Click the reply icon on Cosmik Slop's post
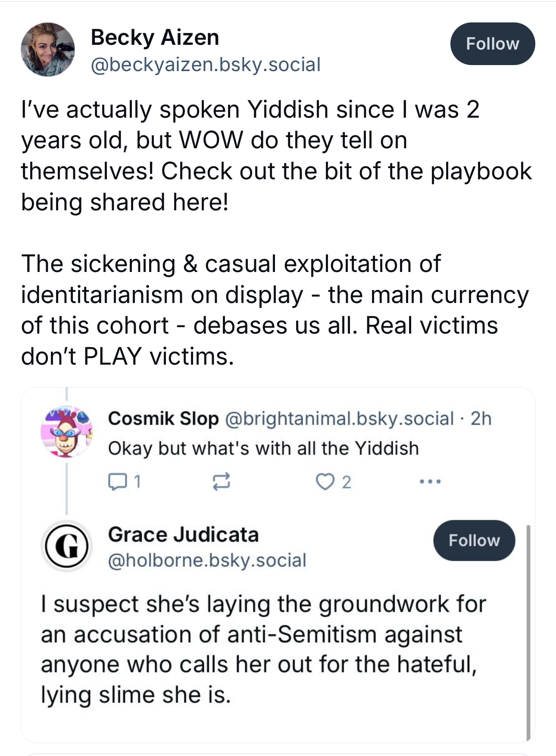 coord(116,482)
